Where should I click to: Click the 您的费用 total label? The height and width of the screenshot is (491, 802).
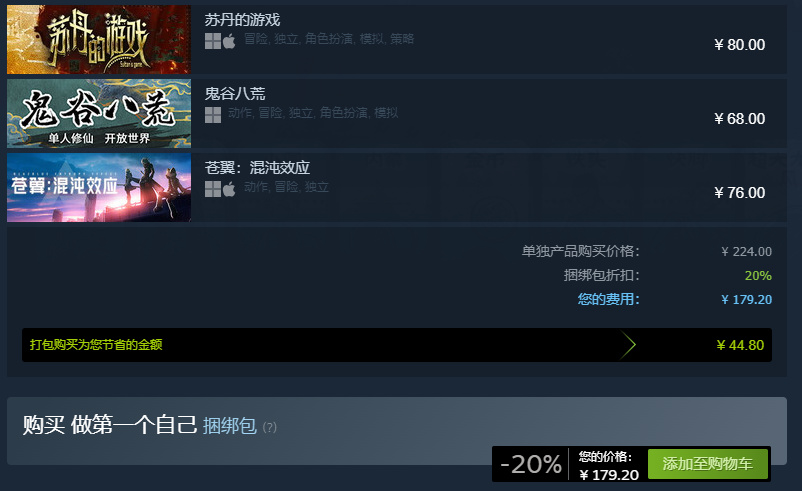pyautogui.click(x=609, y=299)
